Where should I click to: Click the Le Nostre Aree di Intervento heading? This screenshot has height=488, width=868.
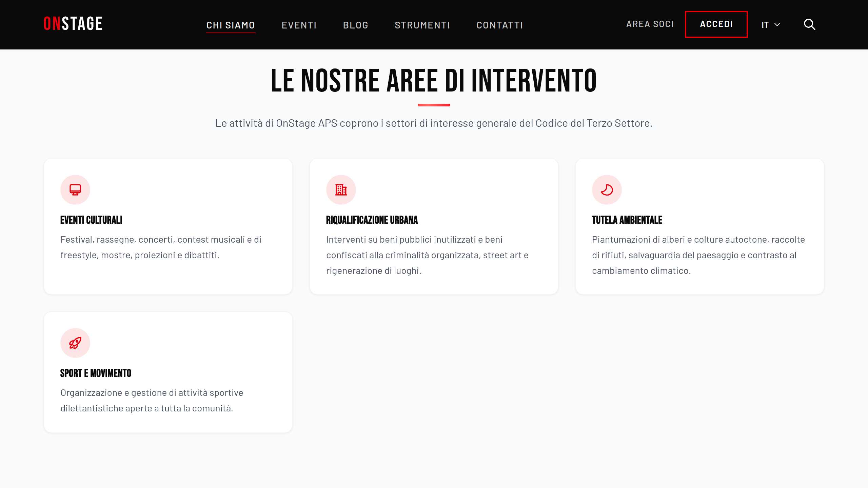[434, 81]
